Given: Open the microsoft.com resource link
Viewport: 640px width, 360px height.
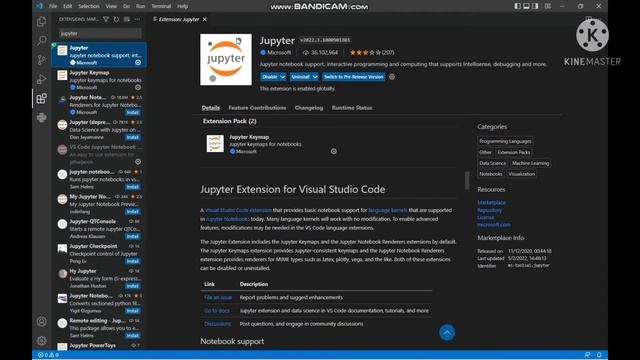Looking at the screenshot, I should click(x=493, y=224).
